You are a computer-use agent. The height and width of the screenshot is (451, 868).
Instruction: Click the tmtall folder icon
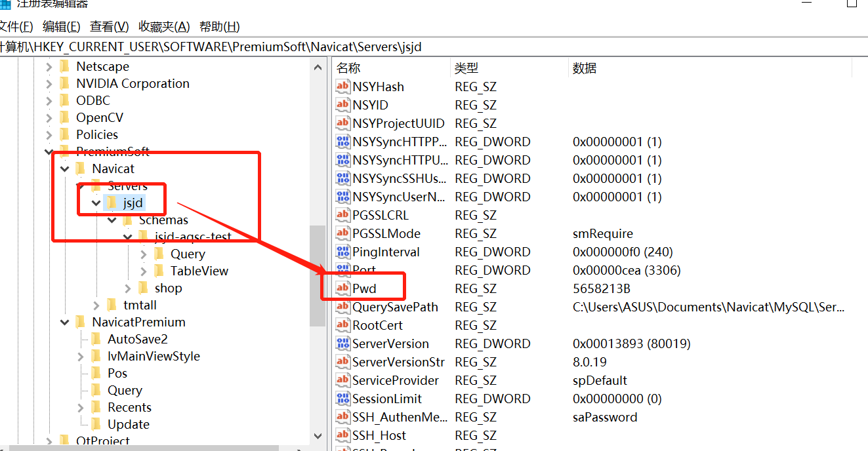(112, 305)
